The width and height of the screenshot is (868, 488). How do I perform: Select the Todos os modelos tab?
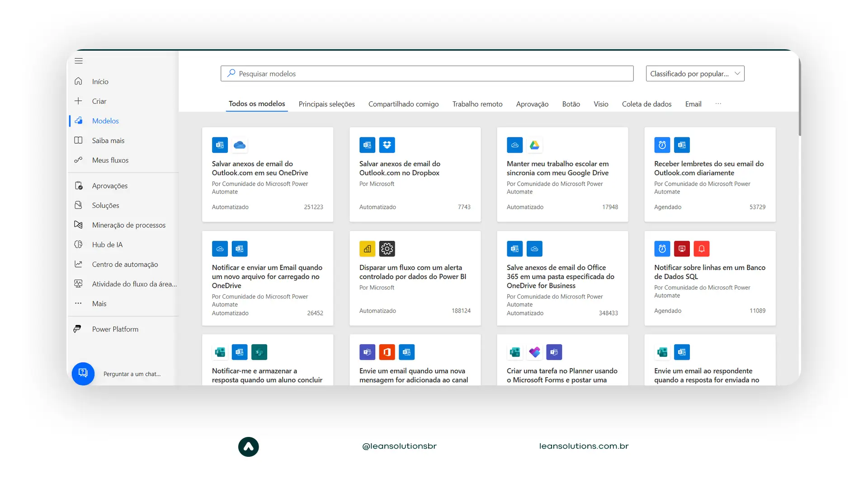click(257, 103)
